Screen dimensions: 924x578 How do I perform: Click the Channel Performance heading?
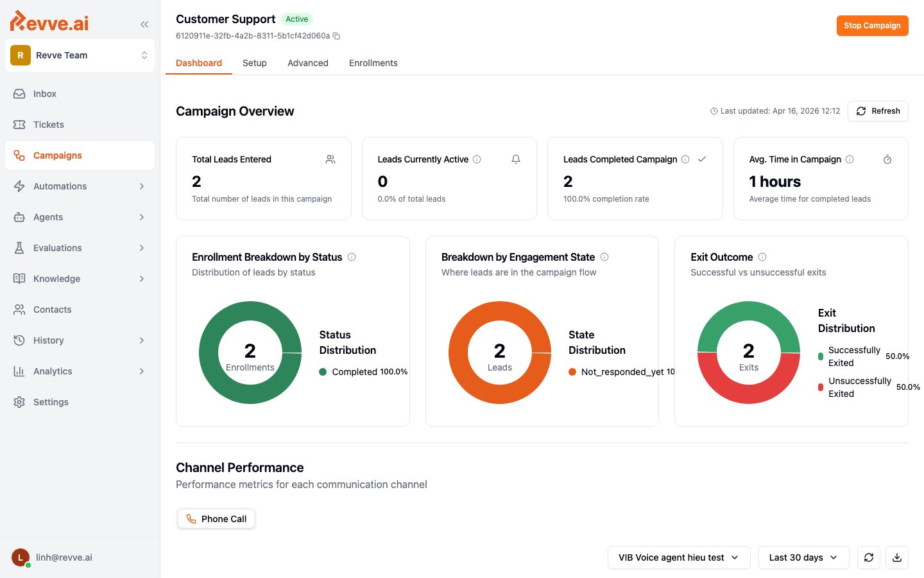tap(240, 468)
